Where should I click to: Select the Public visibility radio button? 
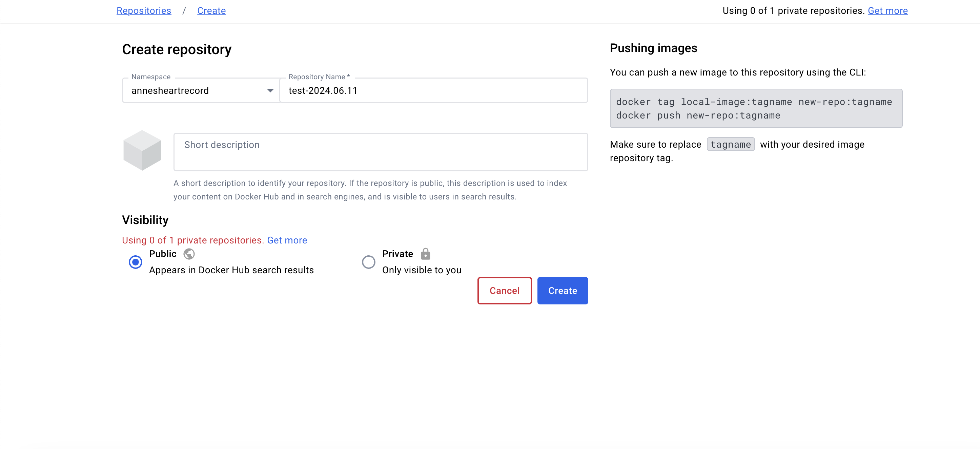click(x=135, y=262)
